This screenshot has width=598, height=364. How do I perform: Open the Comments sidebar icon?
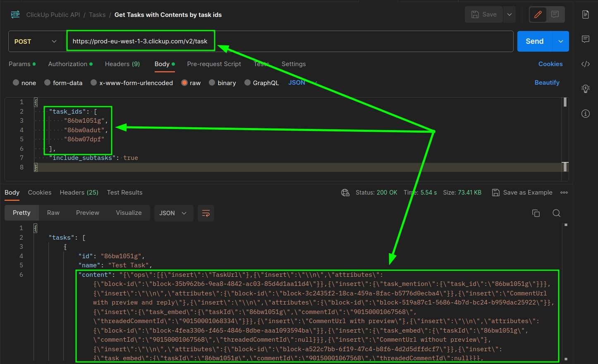point(586,39)
